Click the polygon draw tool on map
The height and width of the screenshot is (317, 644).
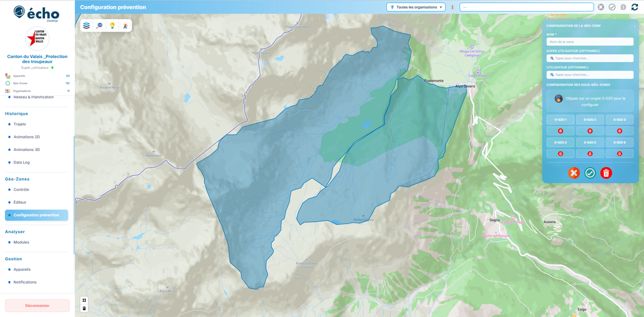pyautogui.click(x=84, y=300)
